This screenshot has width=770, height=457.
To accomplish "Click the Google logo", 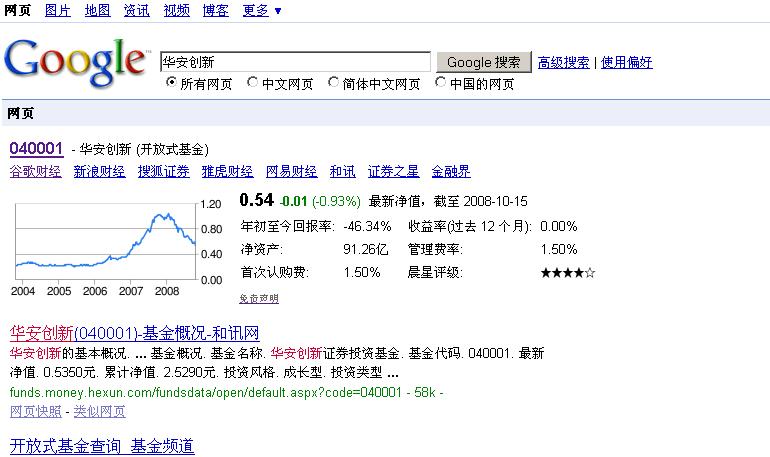I will 76,62.
